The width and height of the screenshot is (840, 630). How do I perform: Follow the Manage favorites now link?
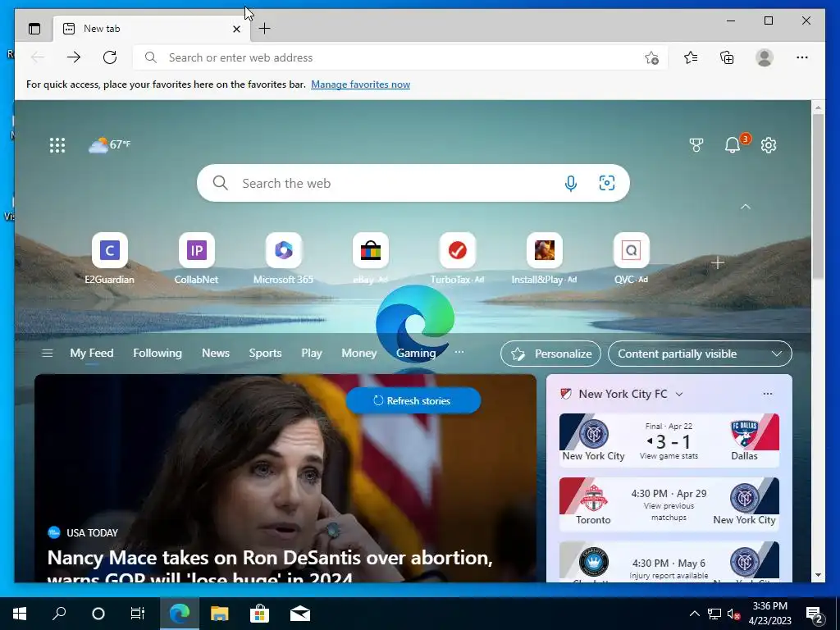(x=361, y=84)
